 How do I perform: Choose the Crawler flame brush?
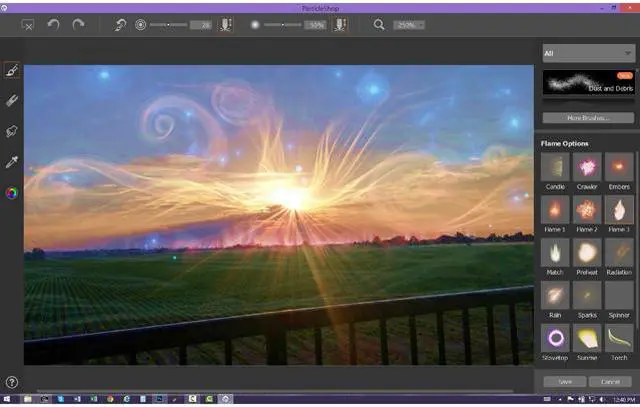click(587, 167)
